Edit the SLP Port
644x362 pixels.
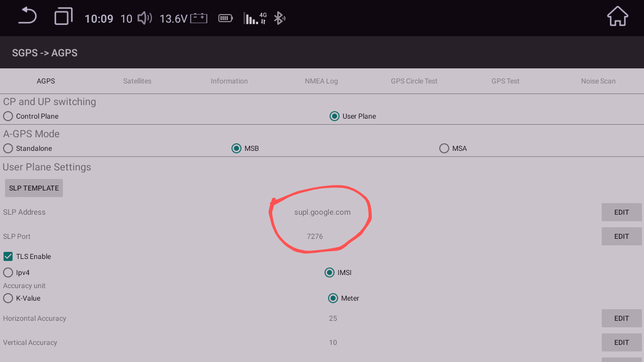point(622,236)
